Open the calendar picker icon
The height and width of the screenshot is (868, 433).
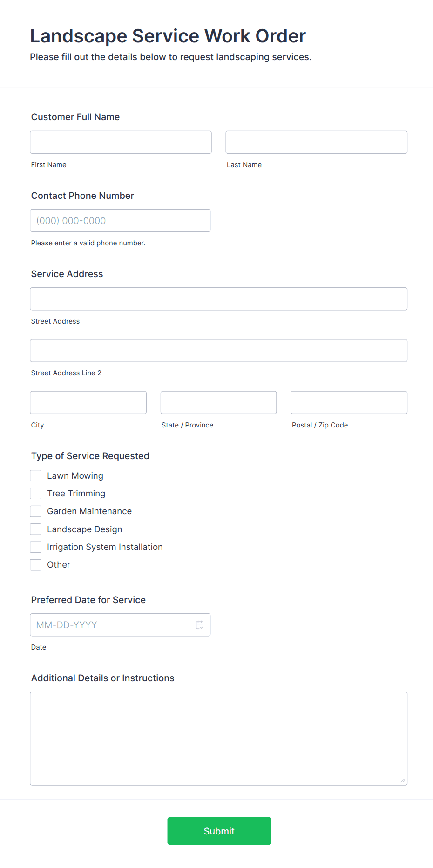point(200,625)
